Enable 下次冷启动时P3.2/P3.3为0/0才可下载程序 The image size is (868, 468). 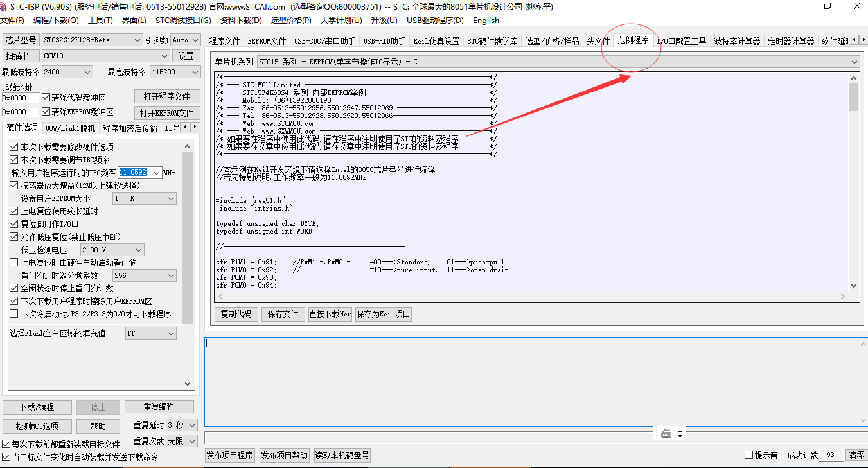pyautogui.click(x=14, y=314)
